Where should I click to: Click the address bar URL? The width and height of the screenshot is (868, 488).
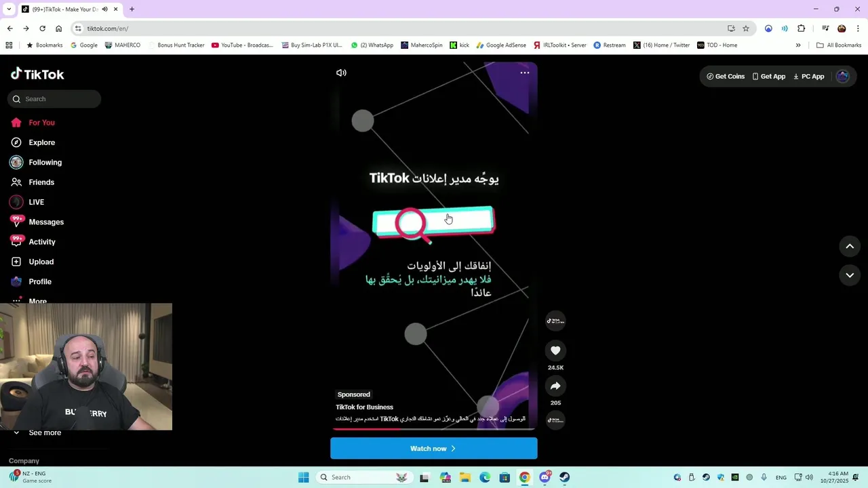tap(107, 28)
